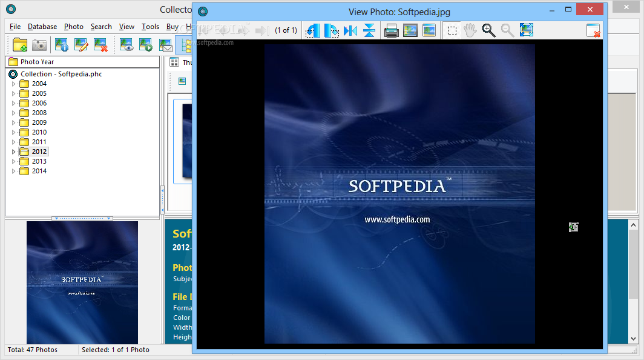Minimize the View Photo window

click(551, 9)
